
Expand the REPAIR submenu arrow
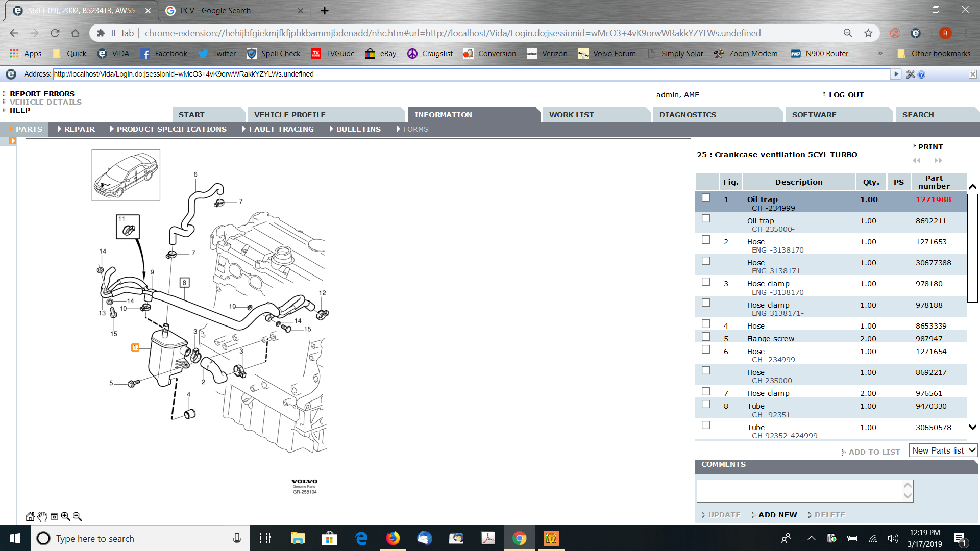click(x=60, y=129)
